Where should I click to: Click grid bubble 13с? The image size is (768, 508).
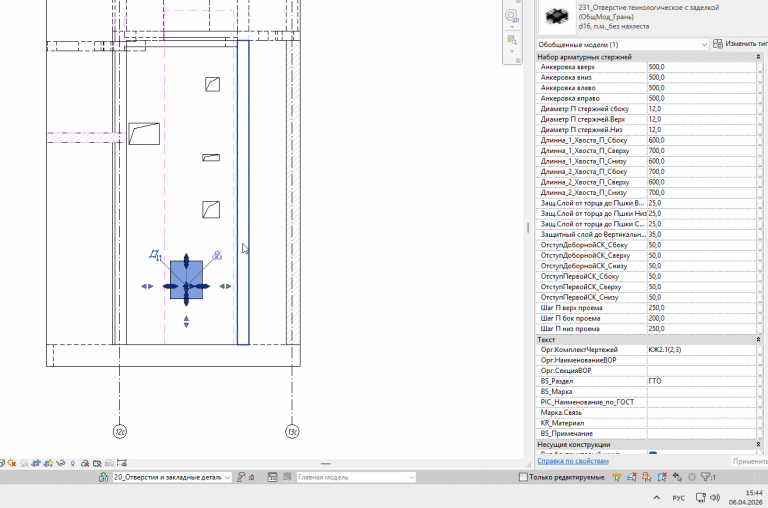292,432
